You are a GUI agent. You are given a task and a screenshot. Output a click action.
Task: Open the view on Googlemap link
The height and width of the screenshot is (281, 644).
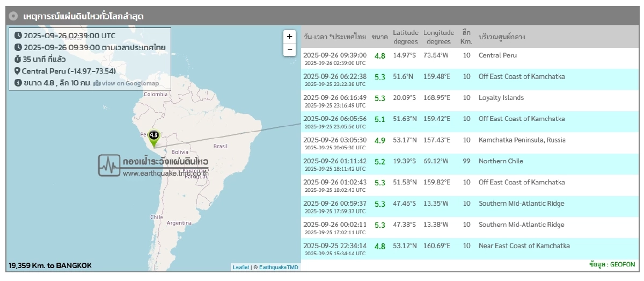pos(130,83)
